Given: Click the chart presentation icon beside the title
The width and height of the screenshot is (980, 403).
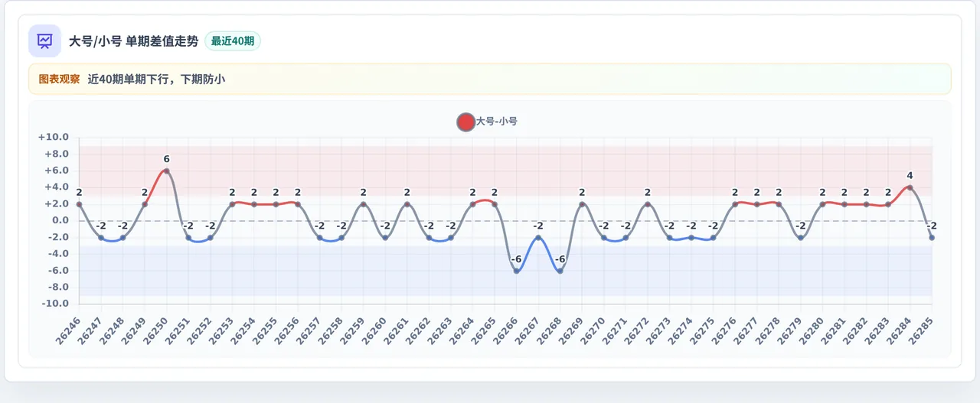Looking at the screenshot, I should click(44, 41).
